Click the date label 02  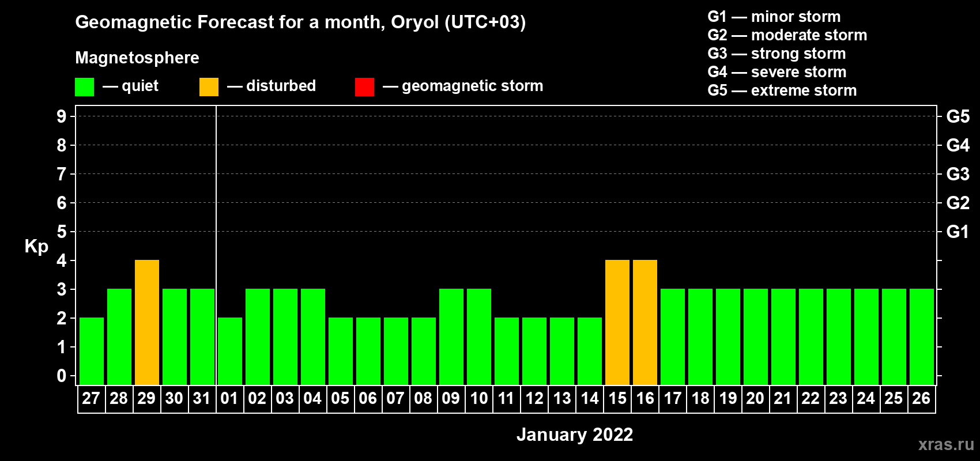[x=257, y=399]
